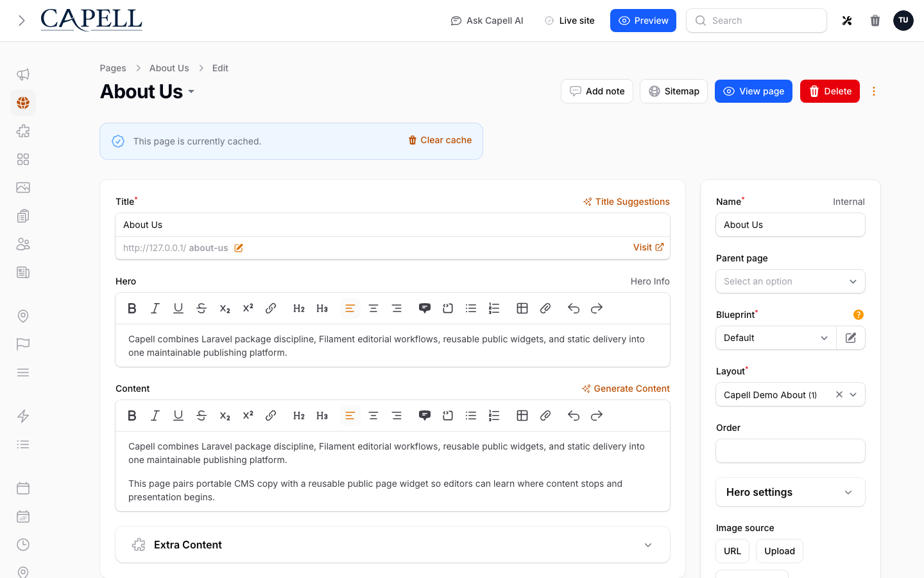Toggle strikethrough in the Hero editor
The image size is (924, 578).
pyautogui.click(x=201, y=308)
